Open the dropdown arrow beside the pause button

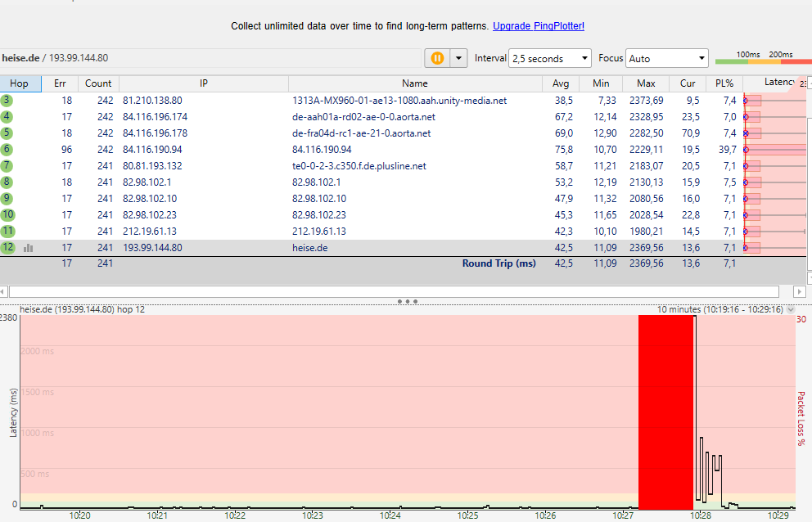[458, 58]
